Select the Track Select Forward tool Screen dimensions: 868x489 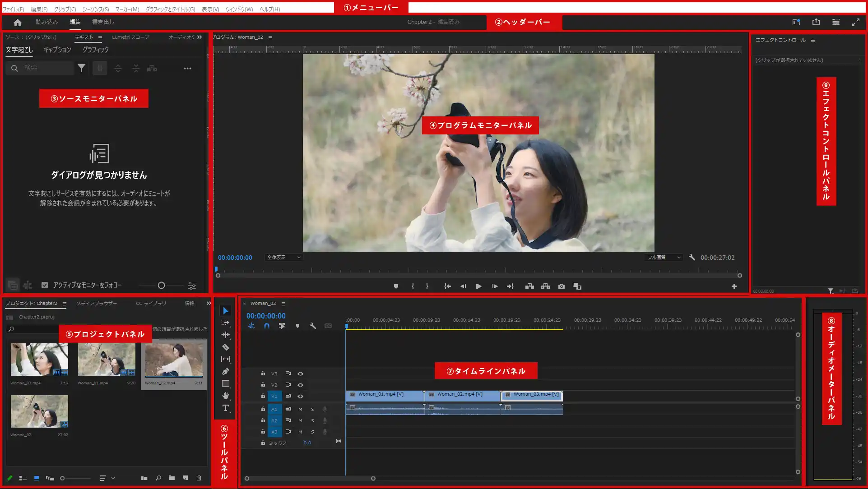225,323
